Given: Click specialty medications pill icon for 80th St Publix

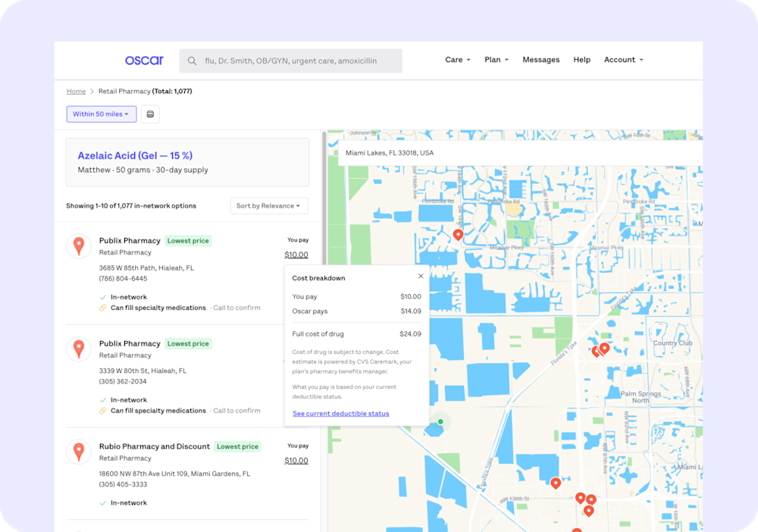Looking at the screenshot, I should (x=103, y=411).
